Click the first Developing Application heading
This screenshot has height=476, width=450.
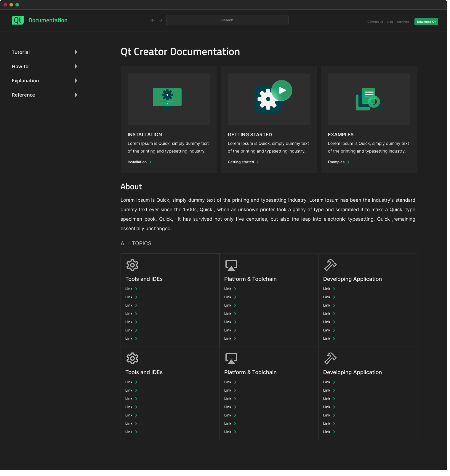coord(353,279)
